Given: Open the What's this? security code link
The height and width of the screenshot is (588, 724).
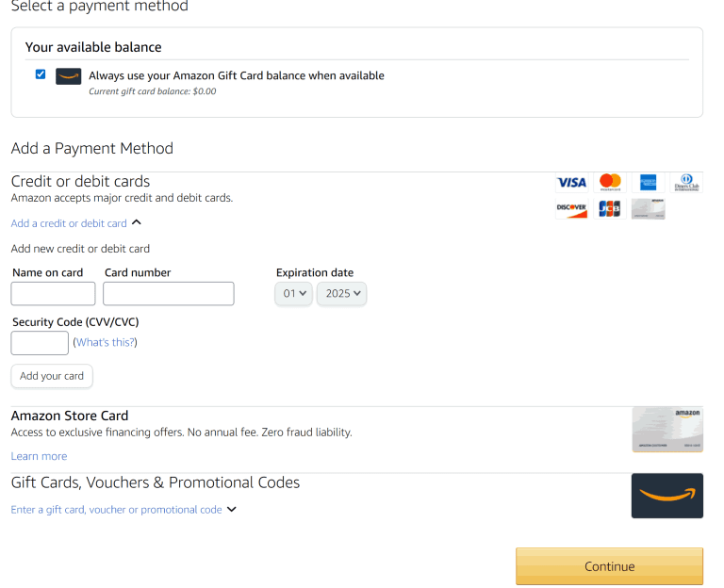Looking at the screenshot, I should point(105,342).
